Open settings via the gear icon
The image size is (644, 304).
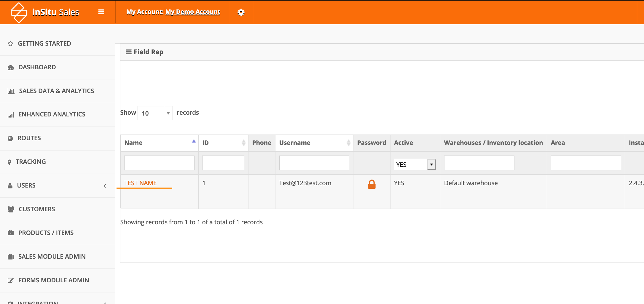click(241, 12)
